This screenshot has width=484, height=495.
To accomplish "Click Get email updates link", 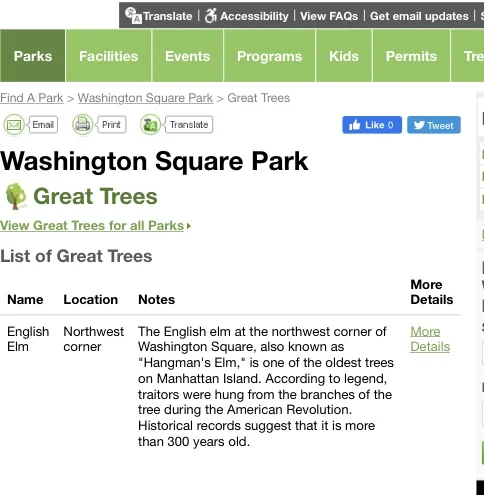I will point(419,16).
